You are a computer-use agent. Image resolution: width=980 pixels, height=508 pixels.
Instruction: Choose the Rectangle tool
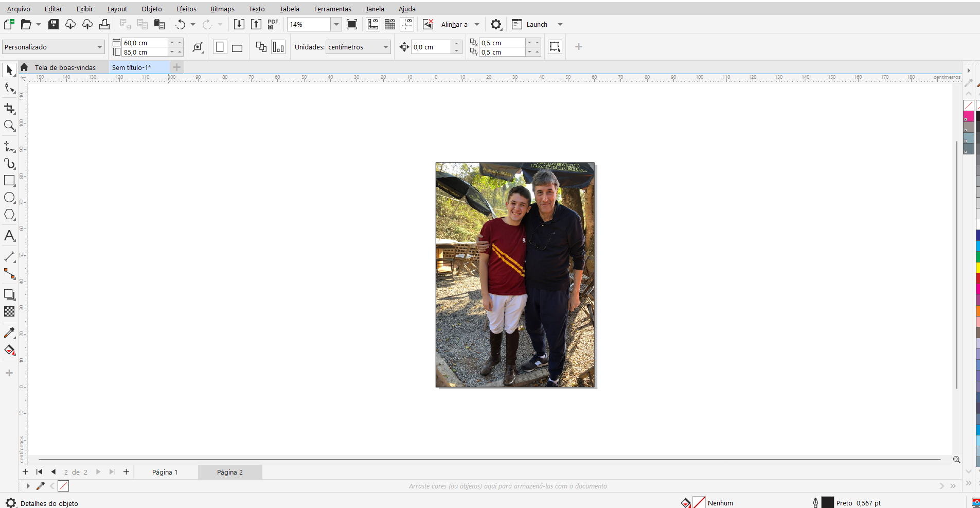point(9,181)
